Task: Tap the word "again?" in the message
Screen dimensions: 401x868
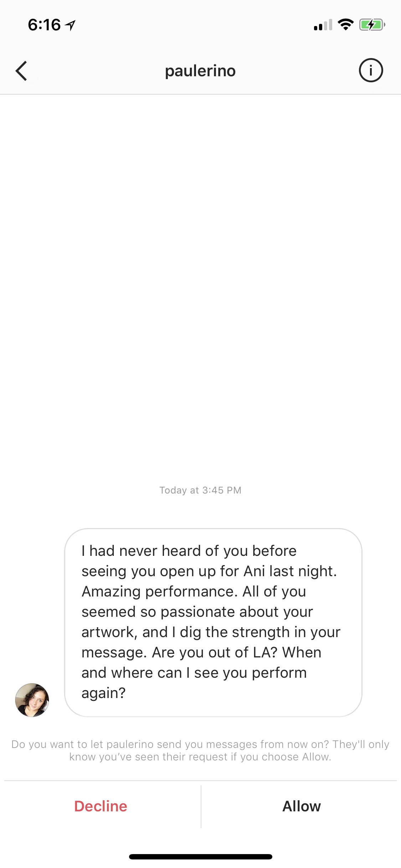Action: [104, 693]
